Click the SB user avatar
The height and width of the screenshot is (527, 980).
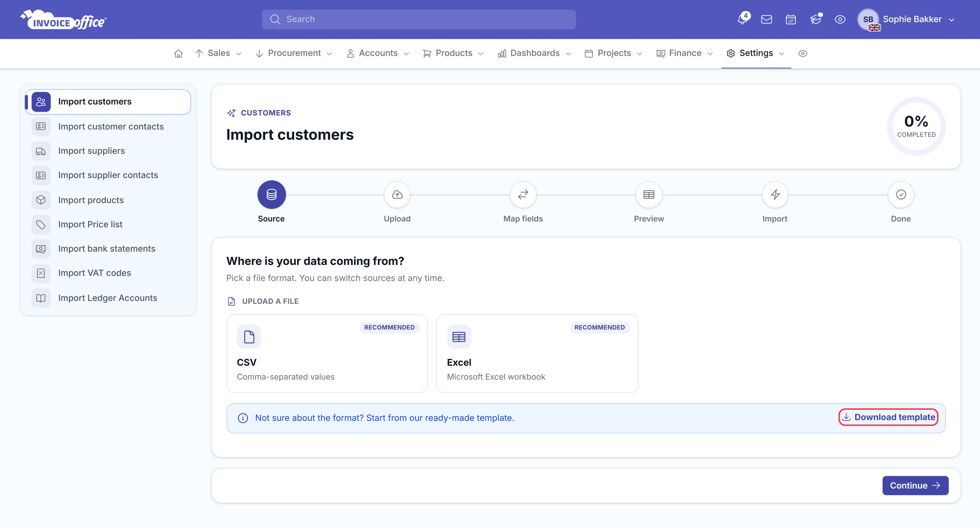(x=868, y=19)
